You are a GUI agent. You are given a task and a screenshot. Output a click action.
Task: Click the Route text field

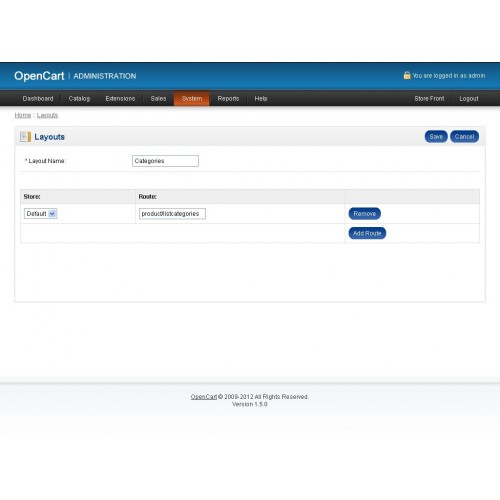pyautogui.click(x=172, y=214)
